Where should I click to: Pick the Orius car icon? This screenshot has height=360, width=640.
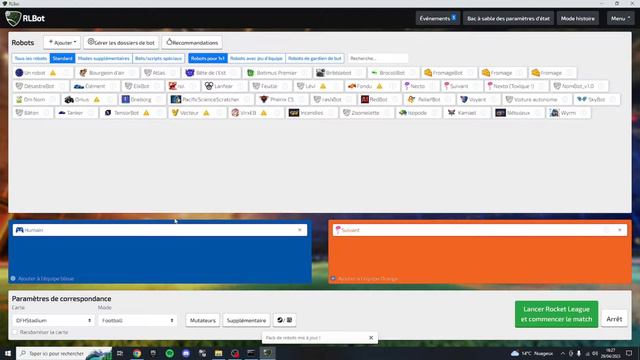69,99
